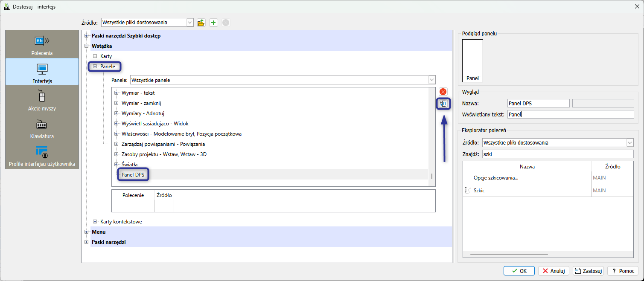Open Źródło dropdown in Eksplorator poleceń
The width and height of the screenshot is (644, 281).
pyautogui.click(x=629, y=143)
